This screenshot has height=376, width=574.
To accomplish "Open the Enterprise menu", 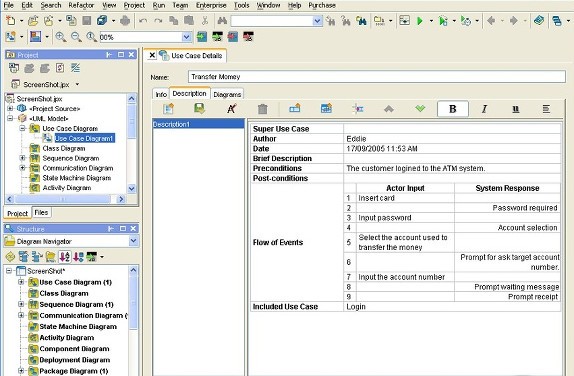I will tap(211, 5).
